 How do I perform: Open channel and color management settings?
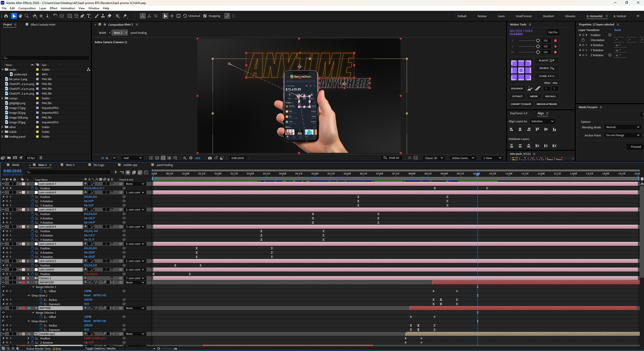click(184, 158)
